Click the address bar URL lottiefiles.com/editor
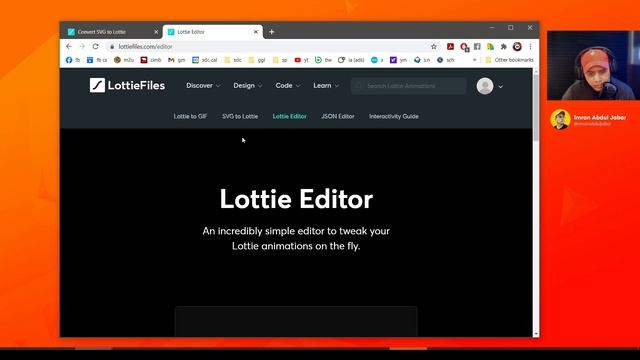This screenshot has height=360, width=640. (145, 47)
